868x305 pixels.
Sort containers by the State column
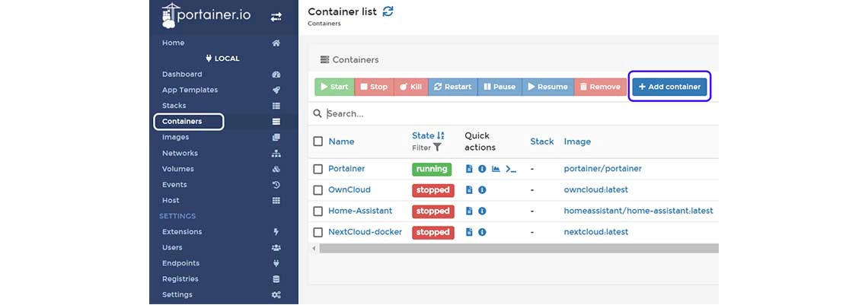click(428, 135)
